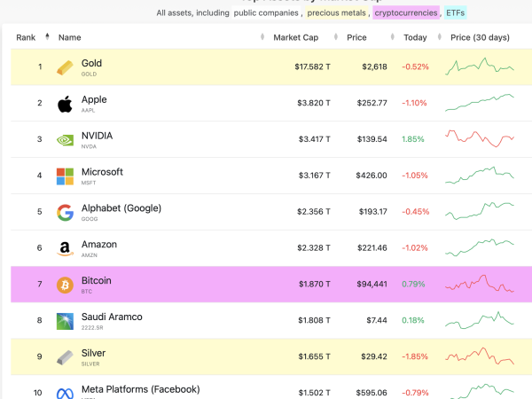Click the Today column header

coord(415,37)
